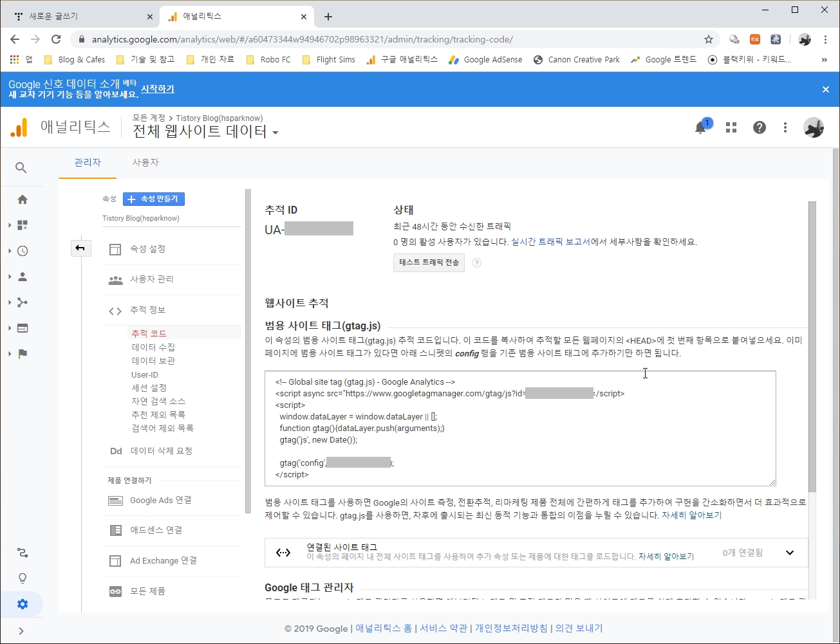Open the help question mark icon
This screenshot has height=644, width=840.
tap(760, 127)
